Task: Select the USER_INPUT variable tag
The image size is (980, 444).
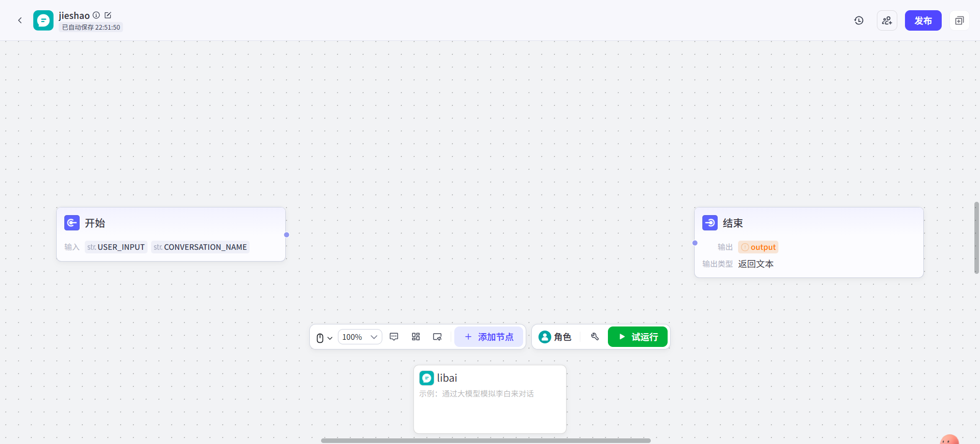Action: (116, 247)
